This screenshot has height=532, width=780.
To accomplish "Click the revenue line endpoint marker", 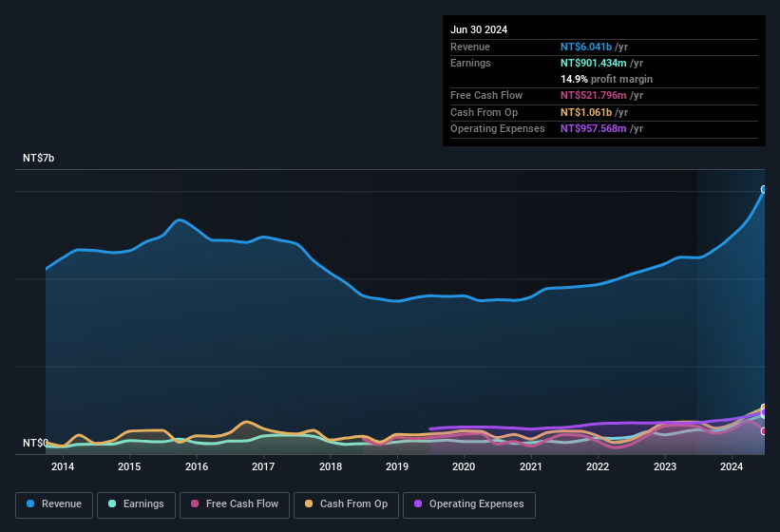I will click(x=764, y=189).
